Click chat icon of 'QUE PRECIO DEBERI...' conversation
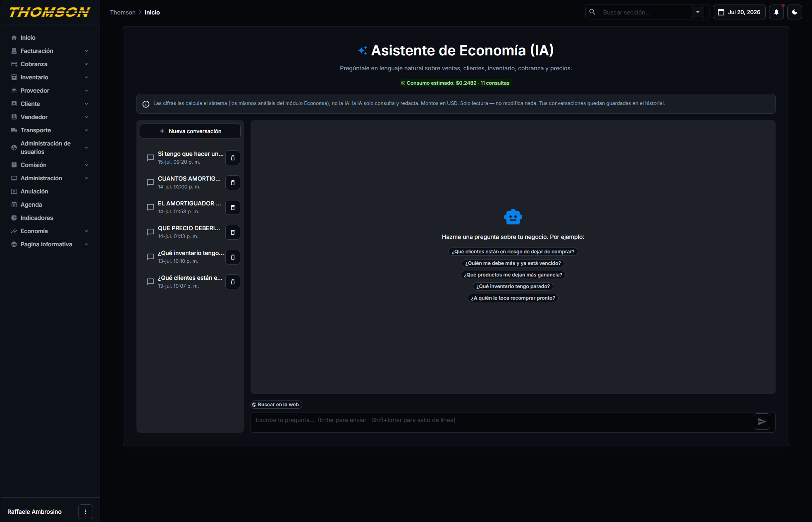812x522 pixels. (x=150, y=232)
